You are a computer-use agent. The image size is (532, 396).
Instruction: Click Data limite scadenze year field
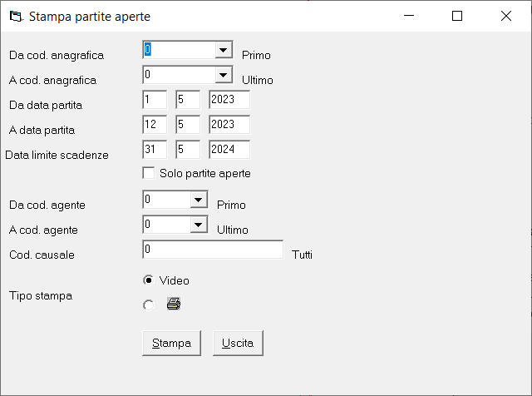(229, 150)
